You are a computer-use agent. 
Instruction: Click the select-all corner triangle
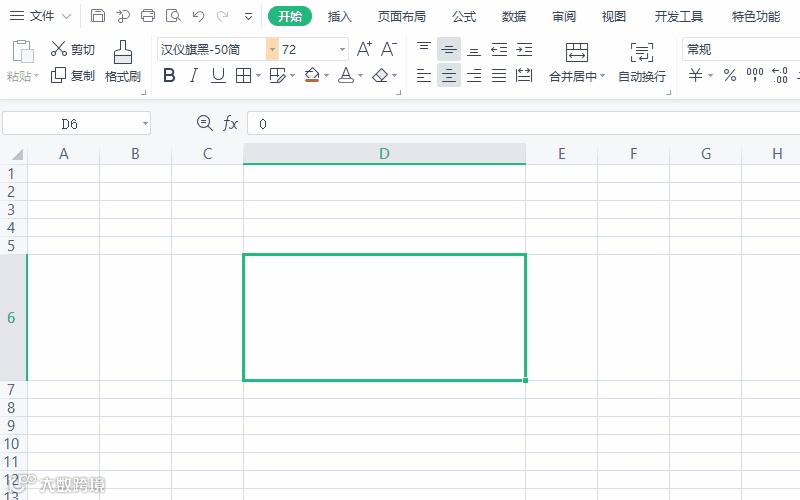pyautogui.click(x=17, y=155)
